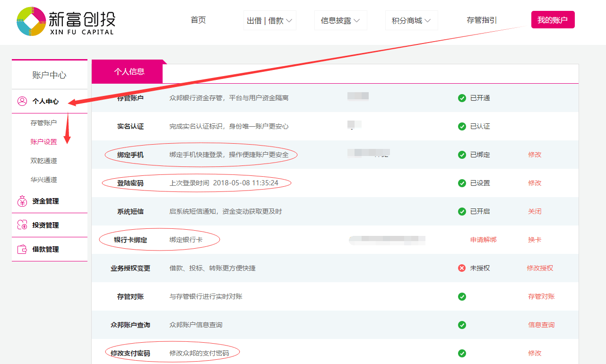Click green check icon in 修改支付密码 row
This screenshot has height=364, width=606.
[x=462, y=353]
